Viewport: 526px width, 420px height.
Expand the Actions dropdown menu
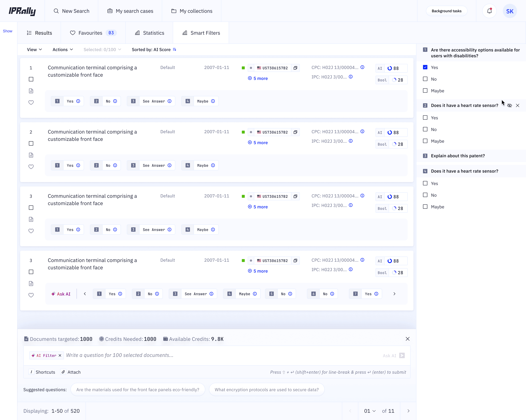point(63,49)
